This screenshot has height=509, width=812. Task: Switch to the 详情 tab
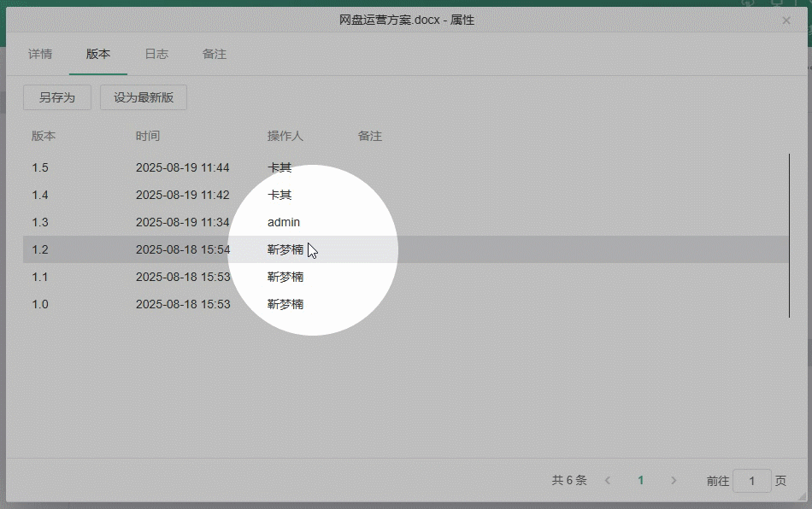coord(39,54)
